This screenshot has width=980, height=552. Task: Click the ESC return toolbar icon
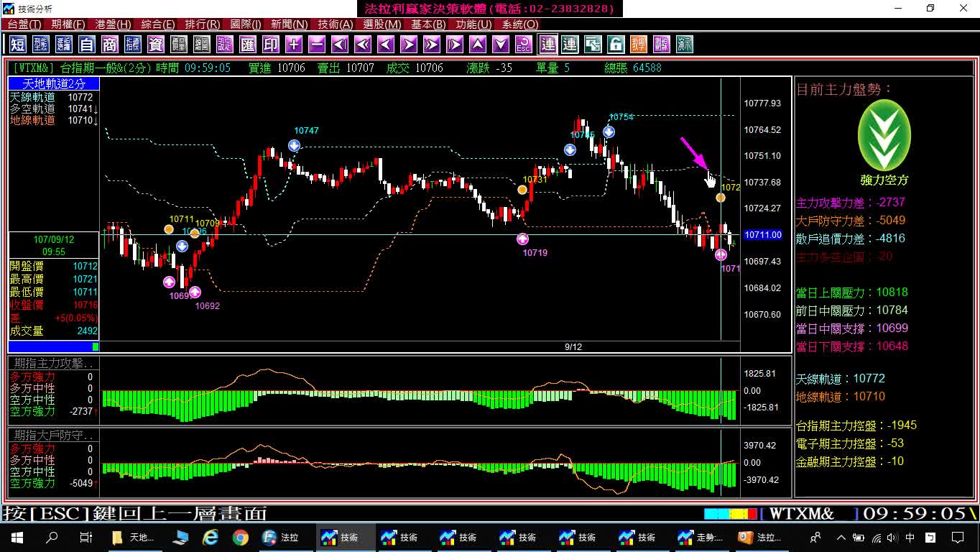click(524, 45)
